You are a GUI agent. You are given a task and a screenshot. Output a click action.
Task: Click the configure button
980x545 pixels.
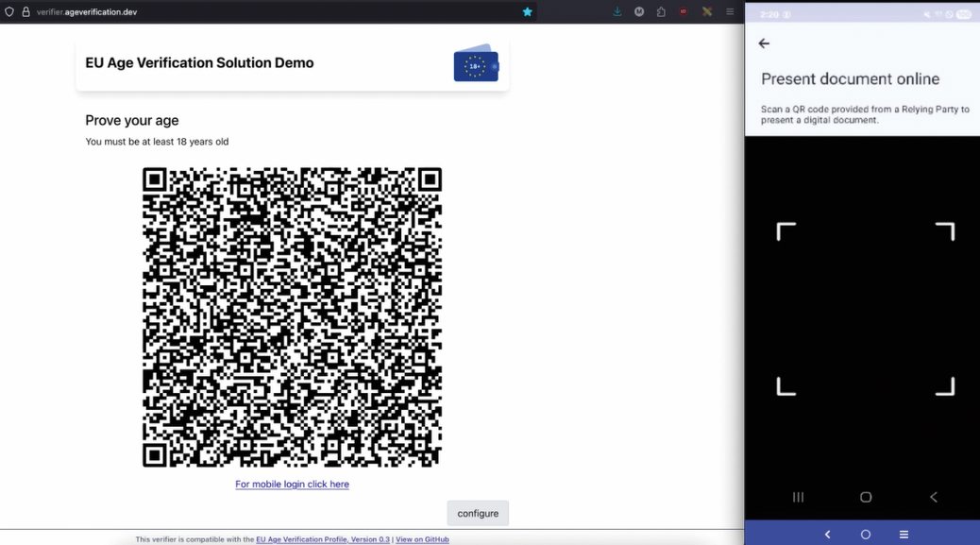tap(478, 513)
